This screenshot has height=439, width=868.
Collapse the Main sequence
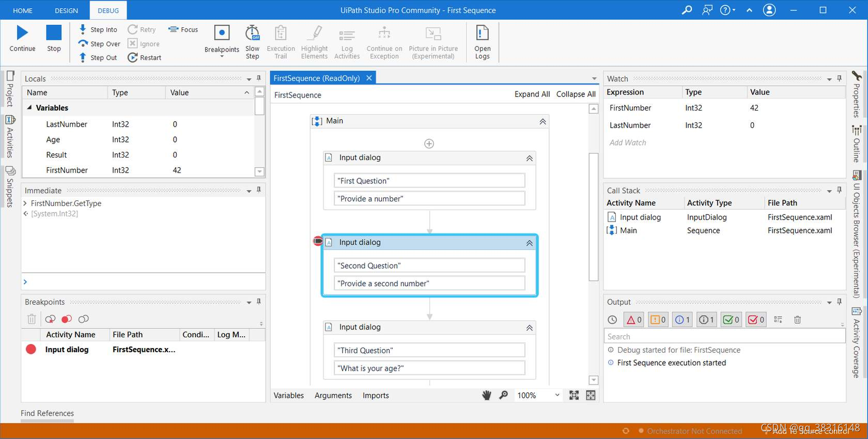click(542, 121)
